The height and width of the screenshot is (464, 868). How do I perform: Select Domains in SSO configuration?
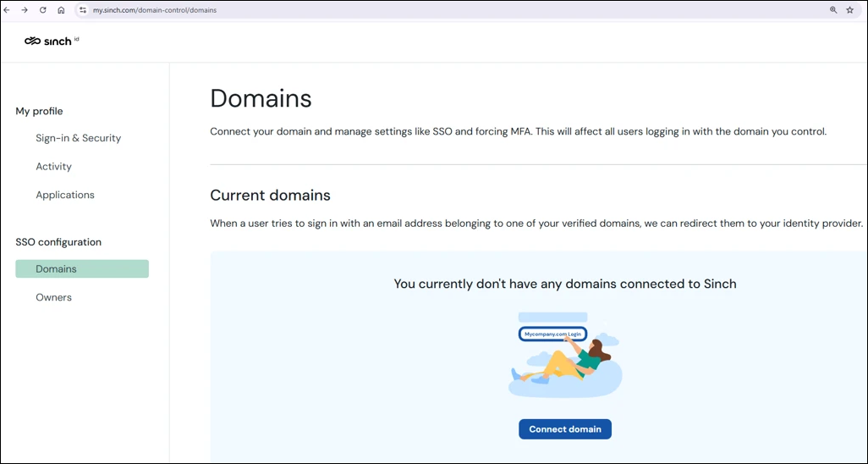82,269
